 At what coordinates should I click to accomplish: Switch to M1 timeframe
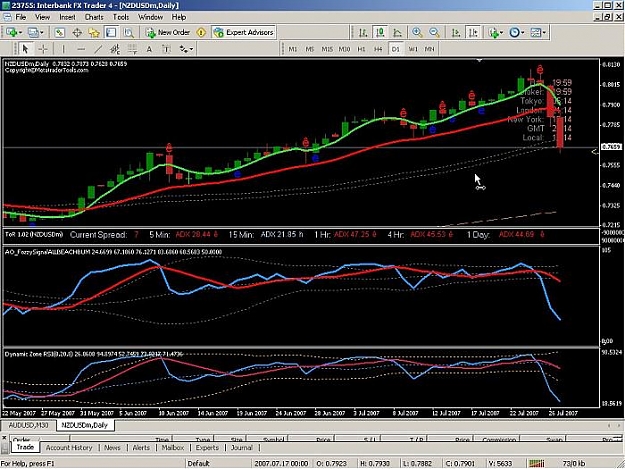point(293,49)
